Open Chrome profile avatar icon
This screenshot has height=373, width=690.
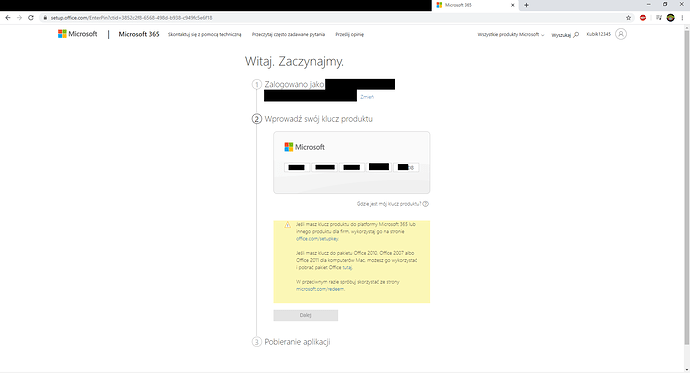[671, 18]
